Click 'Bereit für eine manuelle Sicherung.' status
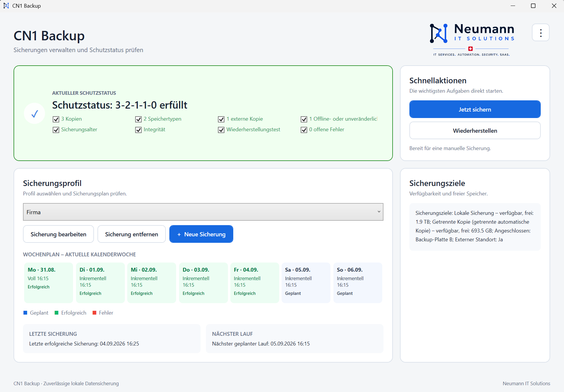 (x=450, y=148)
